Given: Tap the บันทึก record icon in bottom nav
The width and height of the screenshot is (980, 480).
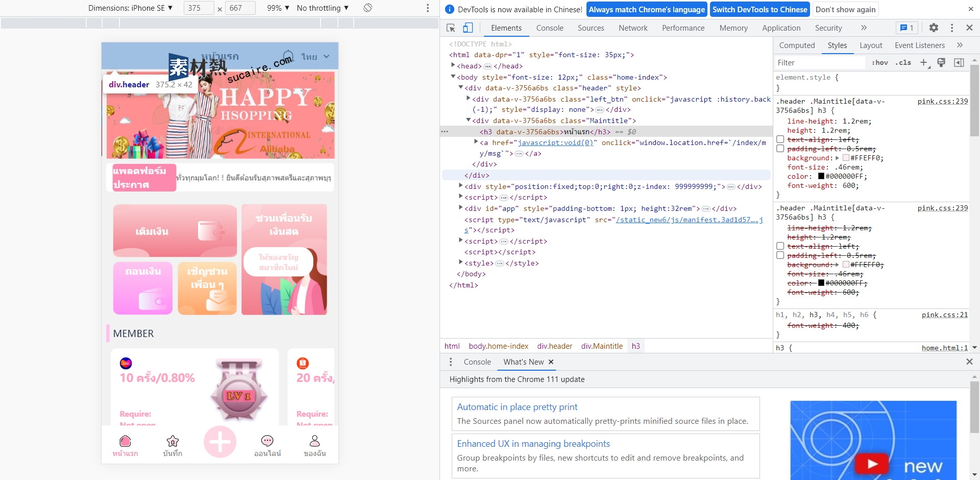Looking at the screenshot, I should (173, 441).
